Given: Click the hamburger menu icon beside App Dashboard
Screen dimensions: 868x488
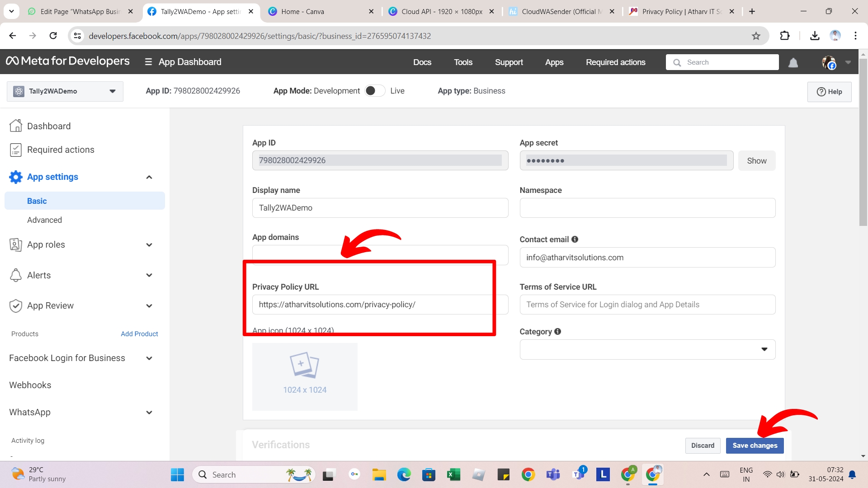Looking at the screenshot, I should coord(148,62).
